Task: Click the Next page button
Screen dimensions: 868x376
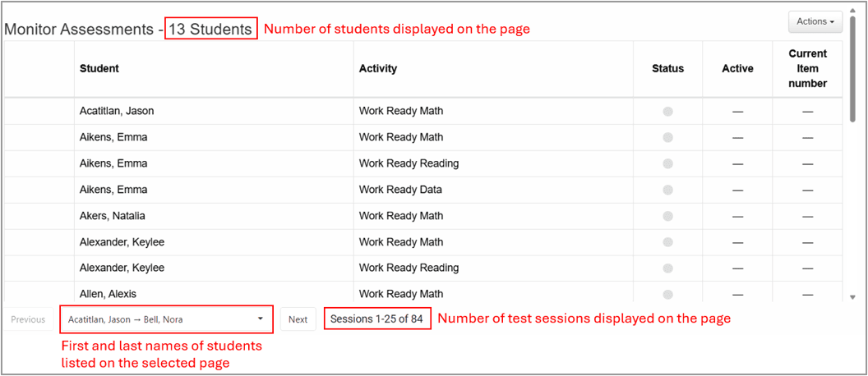Action: click(x=298, y=319)
